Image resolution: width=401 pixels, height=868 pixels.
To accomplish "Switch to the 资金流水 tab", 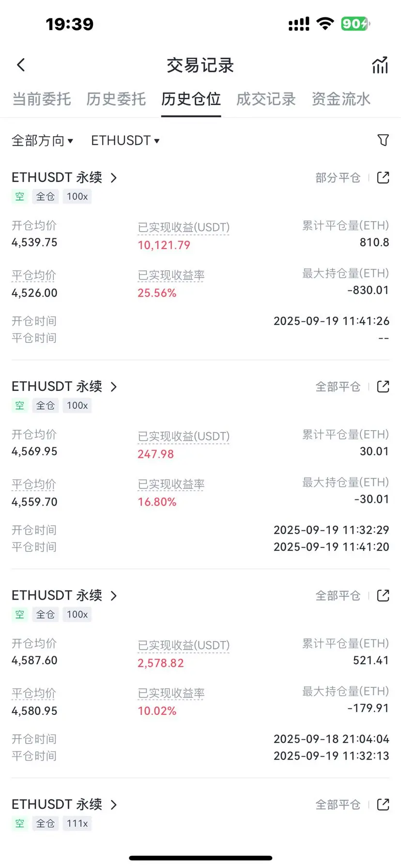I will pos(341,99).
